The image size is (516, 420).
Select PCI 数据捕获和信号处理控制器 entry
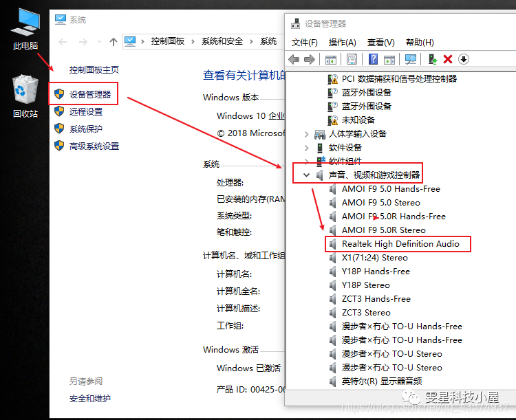coord(399,79)
